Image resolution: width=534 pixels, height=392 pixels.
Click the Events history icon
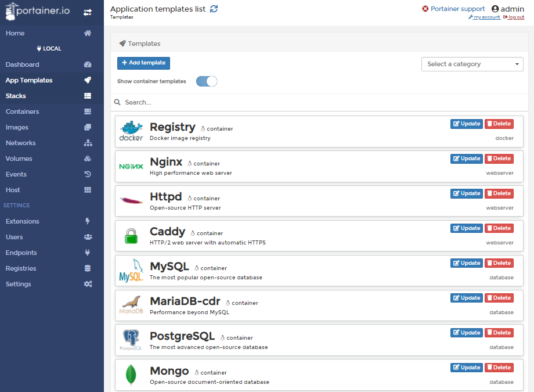point(88,174)
